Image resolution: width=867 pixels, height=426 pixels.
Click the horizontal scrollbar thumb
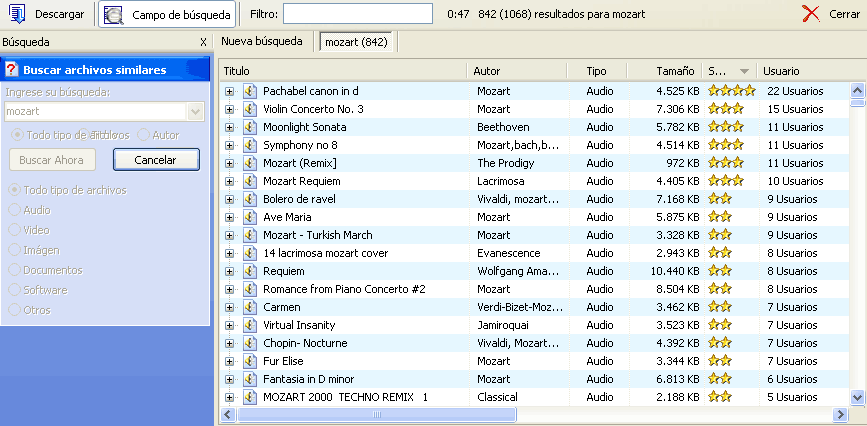(377, 414)
